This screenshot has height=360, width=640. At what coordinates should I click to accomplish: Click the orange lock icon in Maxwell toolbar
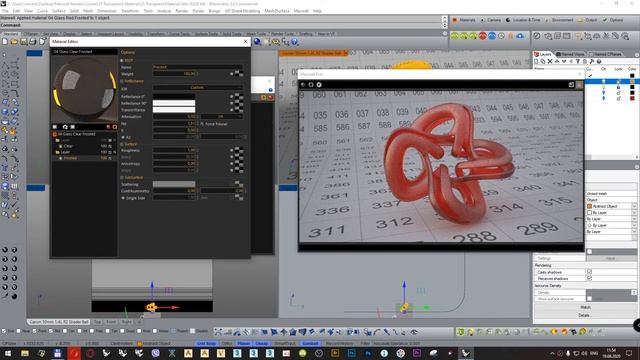tap(511, 36)
